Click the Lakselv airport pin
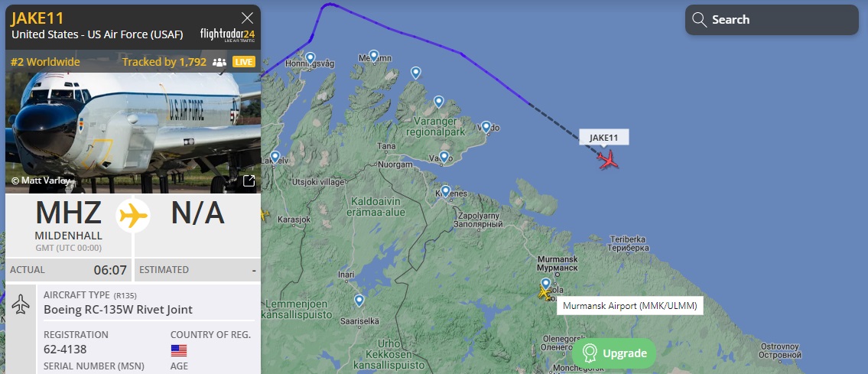Image resolution: width=868 pixels, height=374 pixels. 275,157
